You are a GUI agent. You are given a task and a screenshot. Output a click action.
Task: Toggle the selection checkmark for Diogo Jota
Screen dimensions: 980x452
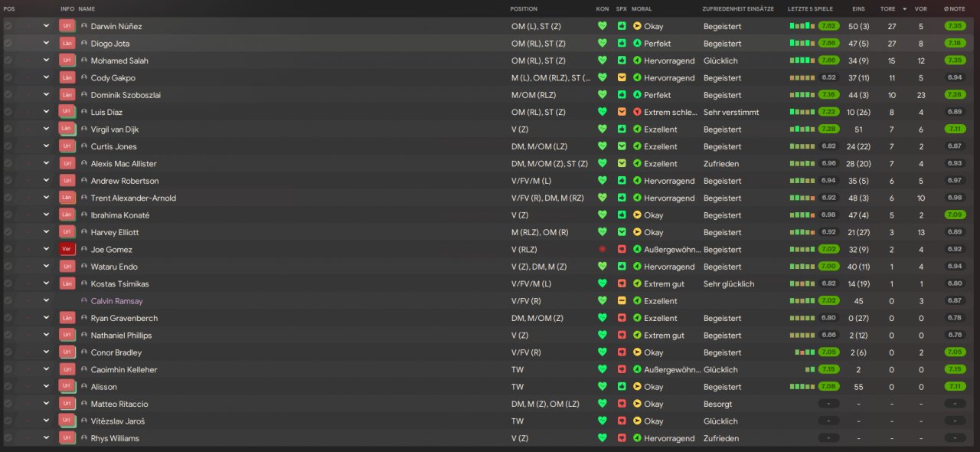[8, 44]
